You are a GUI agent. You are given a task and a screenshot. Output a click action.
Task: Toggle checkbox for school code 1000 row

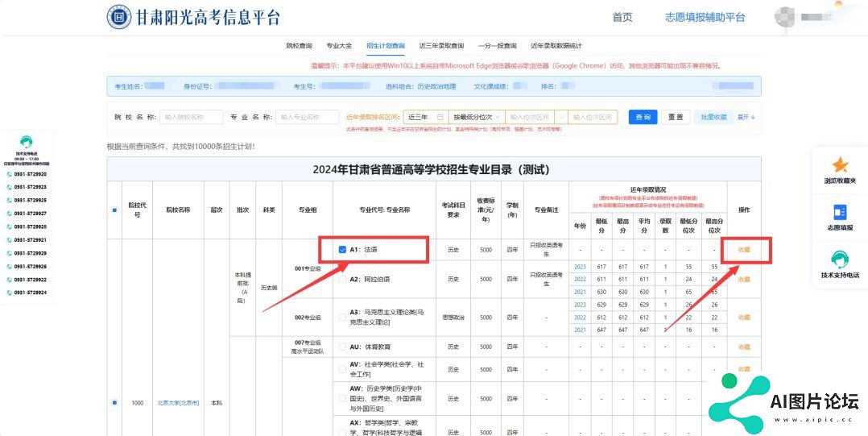pos(114,403)
